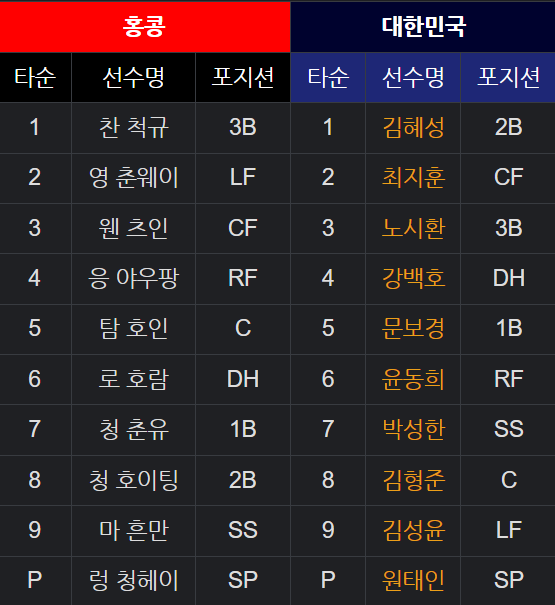Open the 최지훈 player link
Image resolution: width=555 pixels, height=605 pixels.
click(413, 177)
